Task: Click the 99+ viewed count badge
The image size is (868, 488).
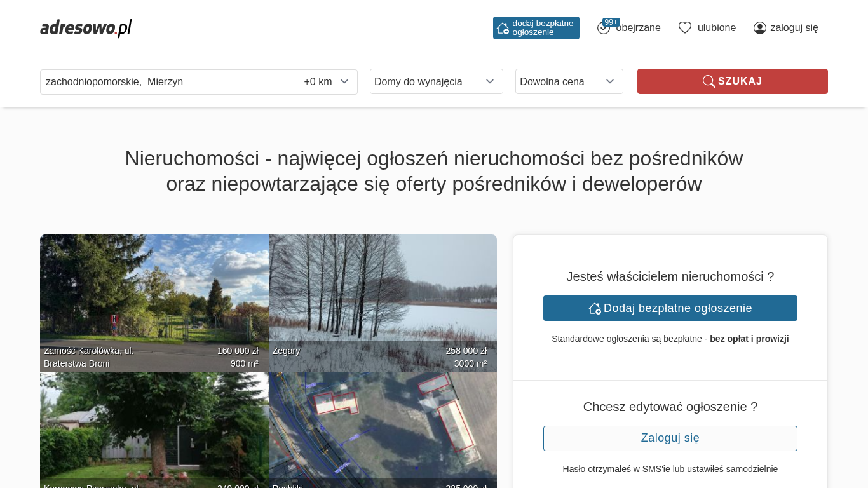Action: coord(611,22)
